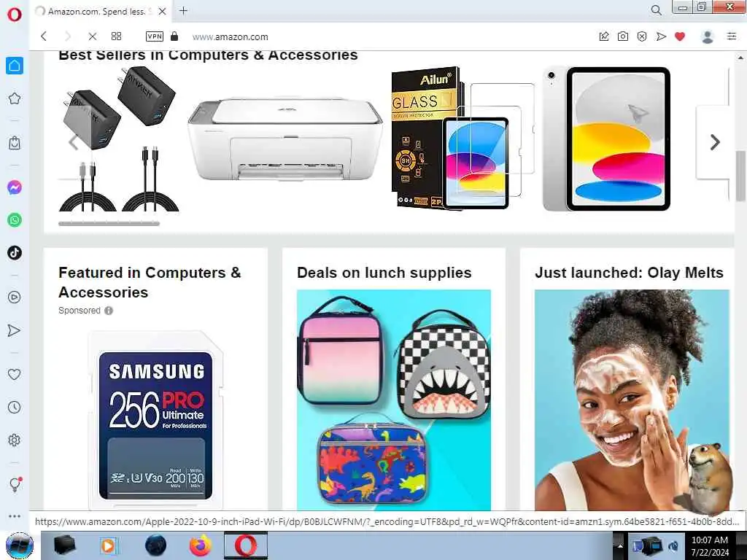Open Olay Melts woman face image

point(632,400)
